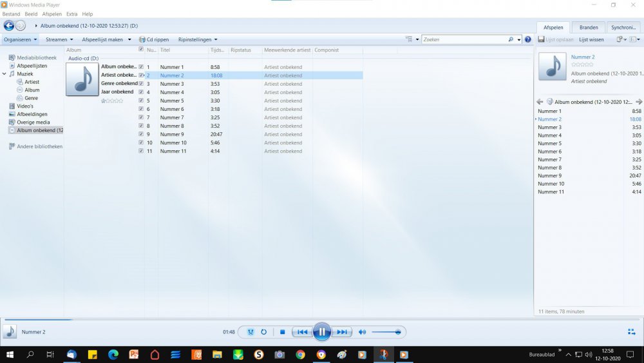Collapse the Muziek tree node
This screenshot has height=363, width=644.
tap(5, 74)
